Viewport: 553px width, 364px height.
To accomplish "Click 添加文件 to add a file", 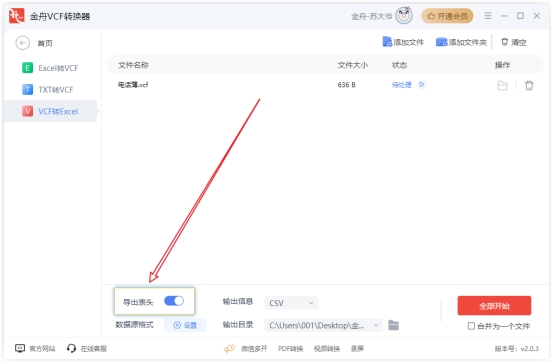I will [x=403, y=42].
